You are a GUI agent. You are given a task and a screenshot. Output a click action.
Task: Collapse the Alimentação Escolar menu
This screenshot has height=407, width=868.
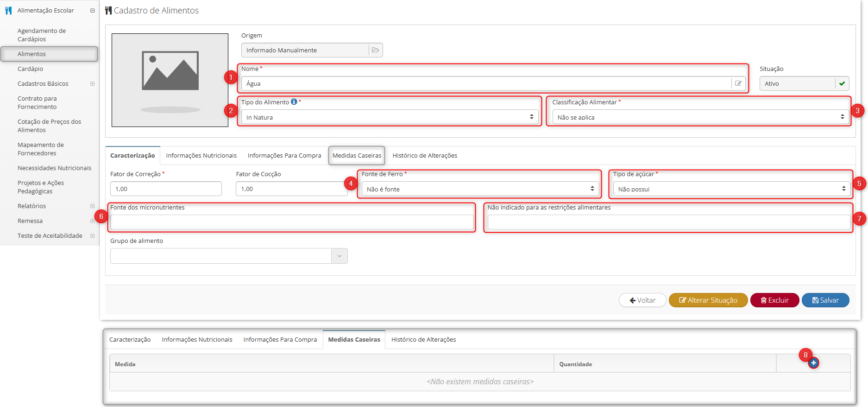(x=92, y=10)
